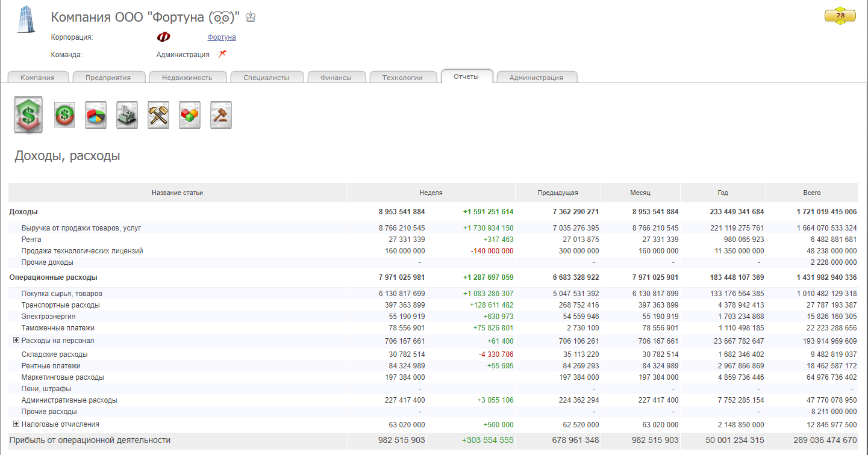Click the round dollar coin report icon
The image size is (868, 455).
pyautogui.click(x=64, y=114)
